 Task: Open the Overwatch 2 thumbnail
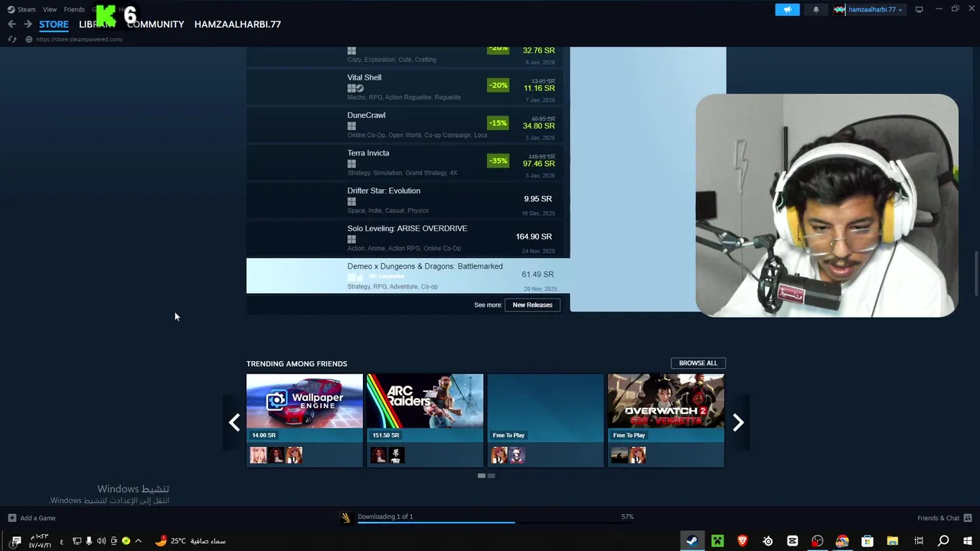tap(666, 401)
